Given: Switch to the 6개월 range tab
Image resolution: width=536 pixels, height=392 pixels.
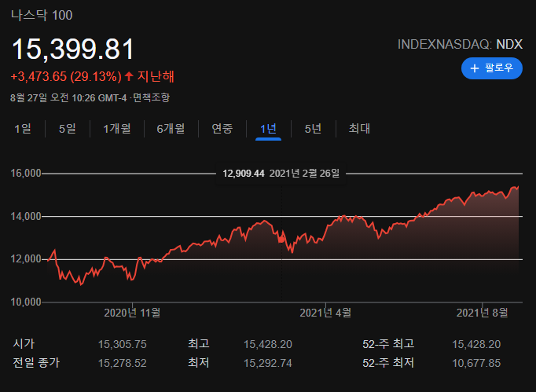Looking at the screenshot, I should 171,129.
